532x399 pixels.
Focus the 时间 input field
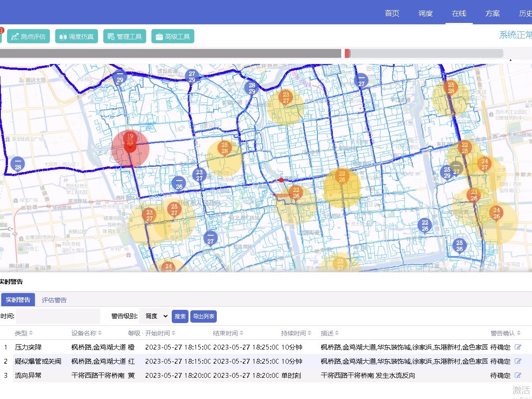click(x=58, y=316)
